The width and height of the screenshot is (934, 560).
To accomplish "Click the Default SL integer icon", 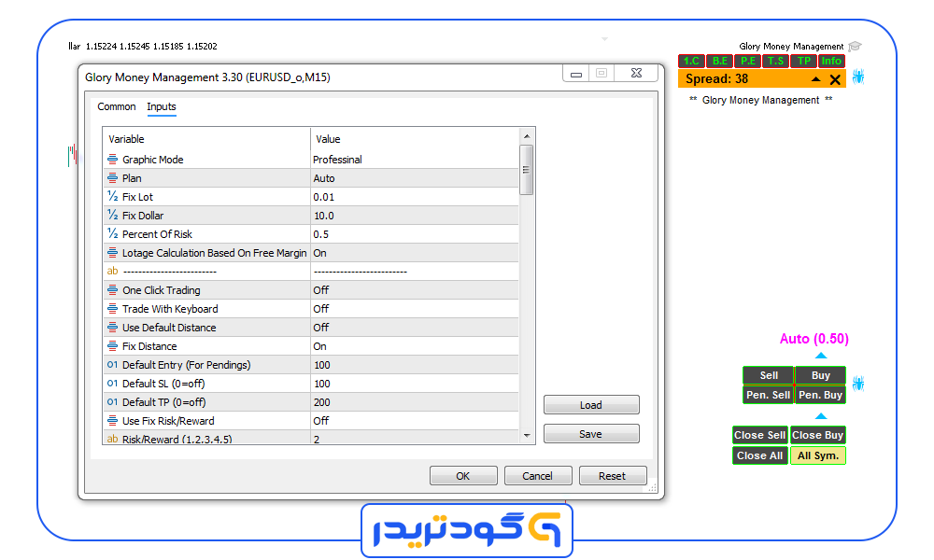I will 113,384.
